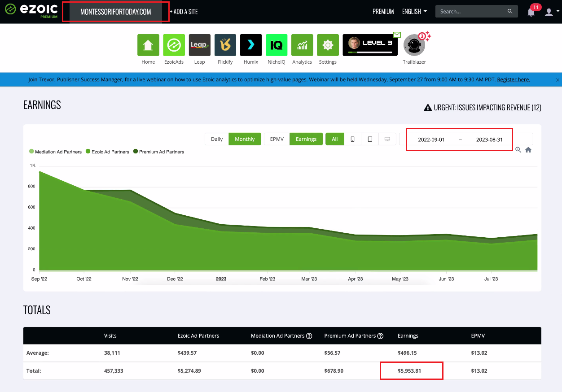Open the notifications bell

click(x=531, y=12)
